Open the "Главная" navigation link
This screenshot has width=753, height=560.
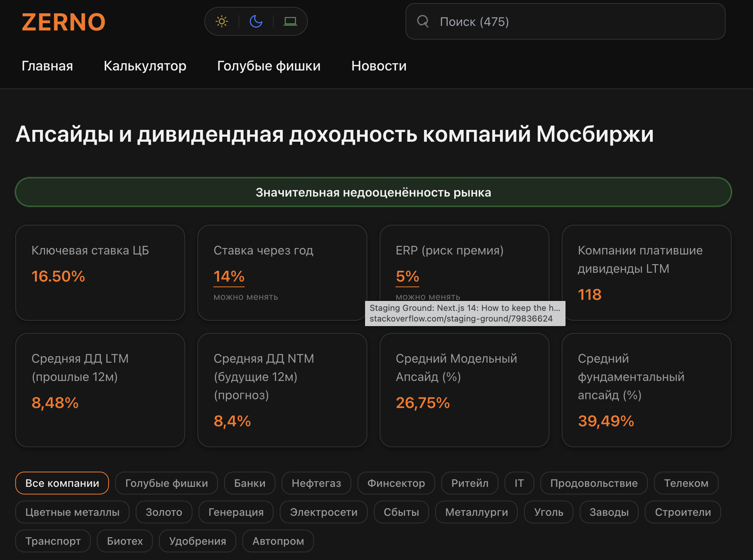(x=47, y=66)
